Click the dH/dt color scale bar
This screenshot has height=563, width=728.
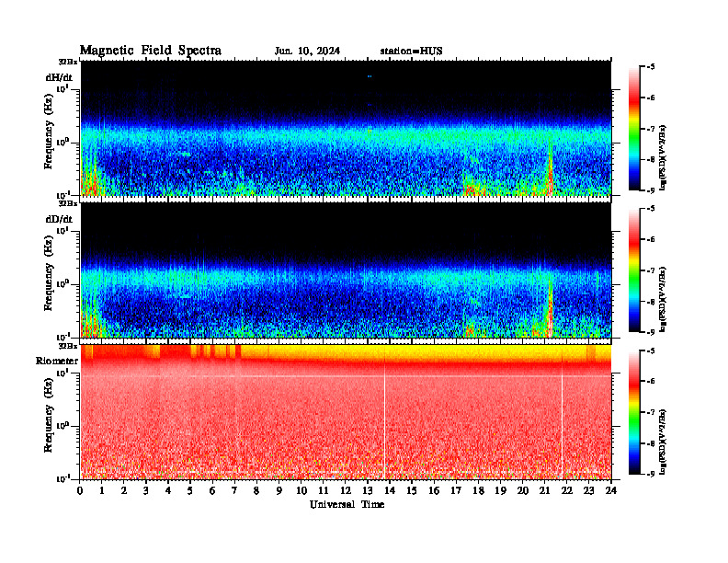point(633,129)
